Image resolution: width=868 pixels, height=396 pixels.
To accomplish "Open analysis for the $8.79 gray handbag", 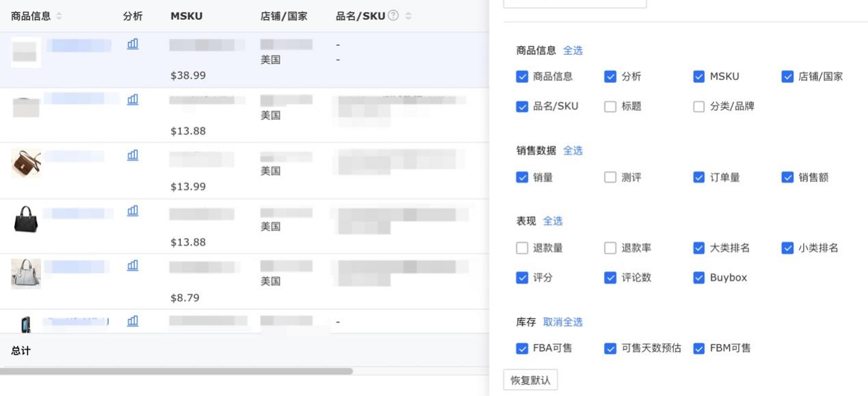I will point(132,265).
